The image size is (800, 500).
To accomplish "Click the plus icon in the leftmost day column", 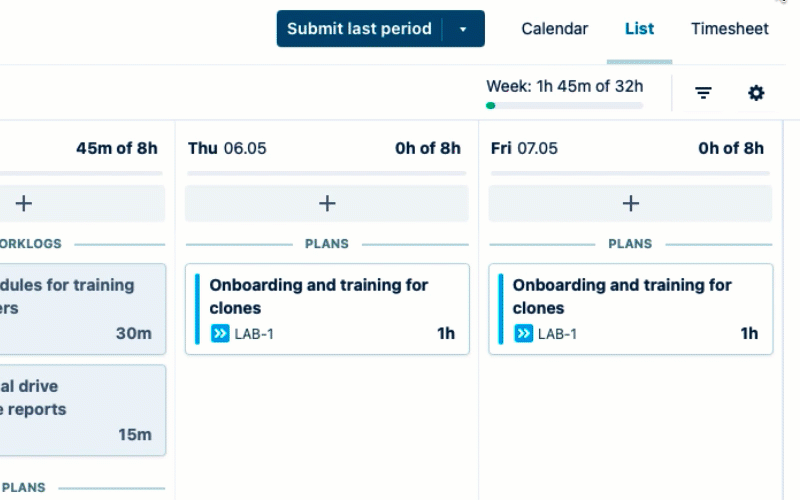I will click(24, 204).
